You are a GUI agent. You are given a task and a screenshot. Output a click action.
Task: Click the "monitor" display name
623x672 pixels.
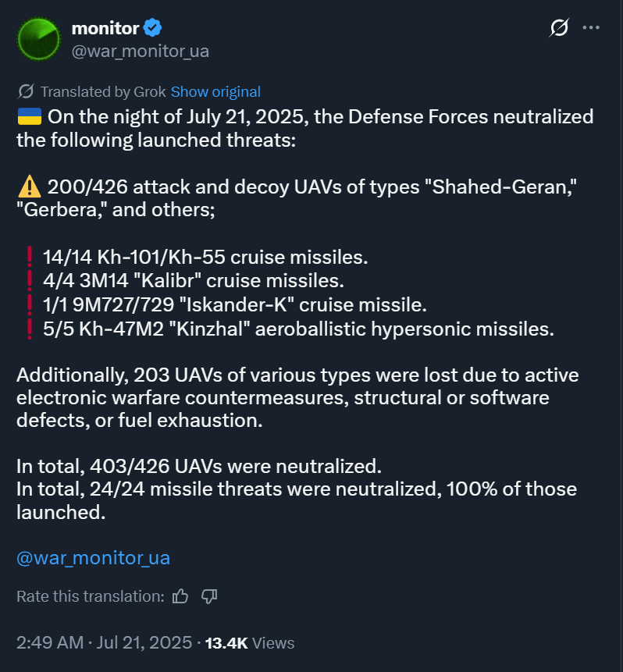(105, 28)
